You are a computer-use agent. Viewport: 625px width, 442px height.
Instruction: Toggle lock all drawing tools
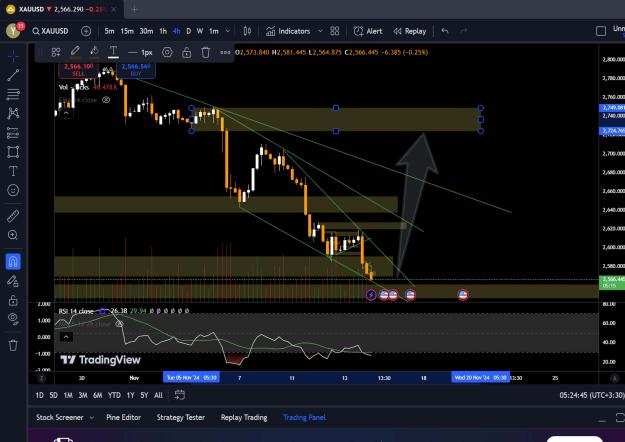click(x=13, y=300)
